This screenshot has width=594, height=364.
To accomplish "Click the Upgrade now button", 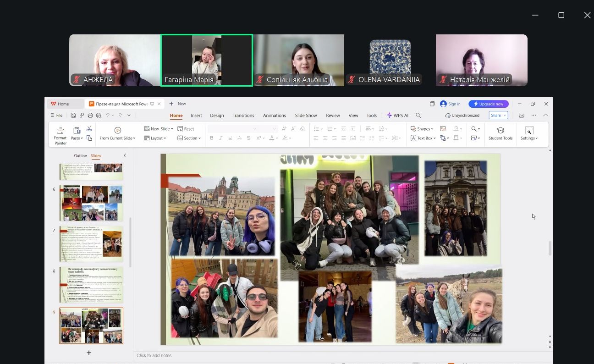I will click(489, 104).
